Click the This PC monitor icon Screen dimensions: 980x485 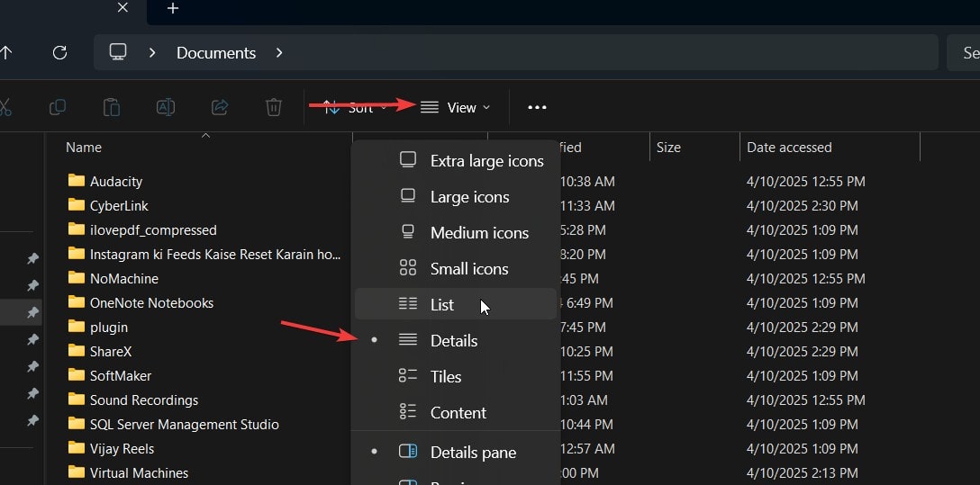click(118, 53)
